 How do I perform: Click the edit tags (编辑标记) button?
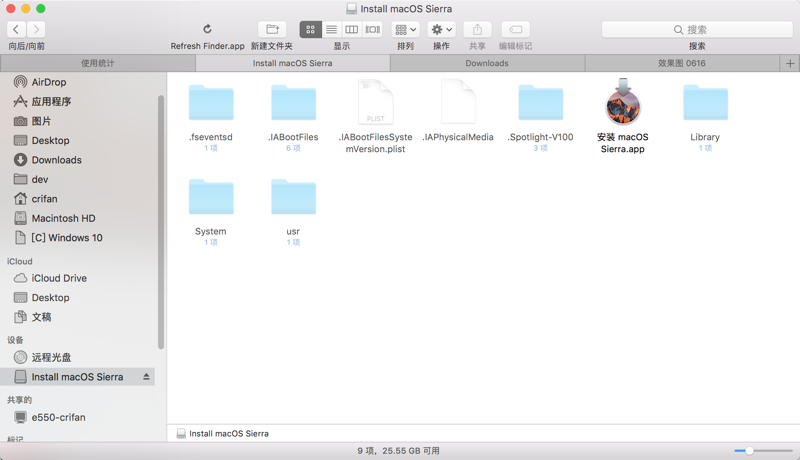pos(515,30)
